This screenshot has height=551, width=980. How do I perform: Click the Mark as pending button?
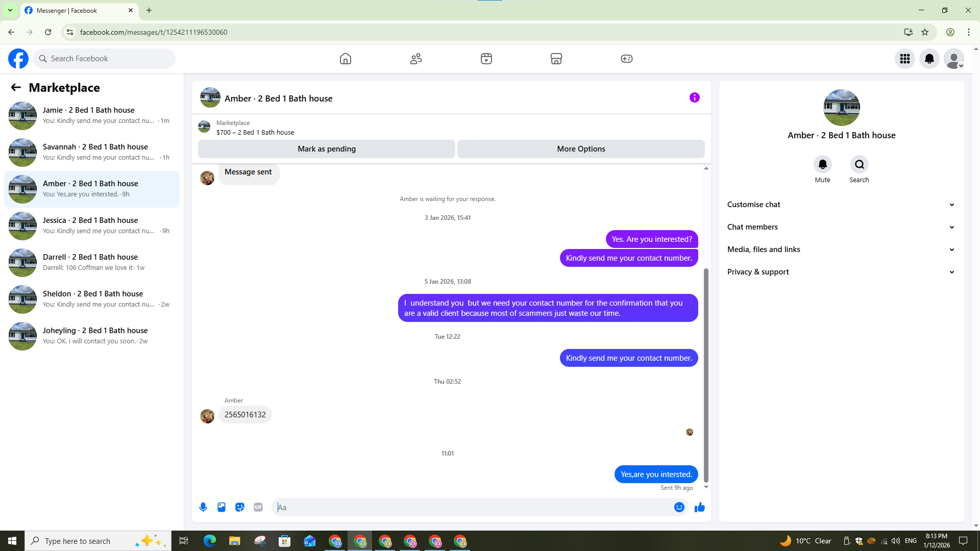pos(327,149)
